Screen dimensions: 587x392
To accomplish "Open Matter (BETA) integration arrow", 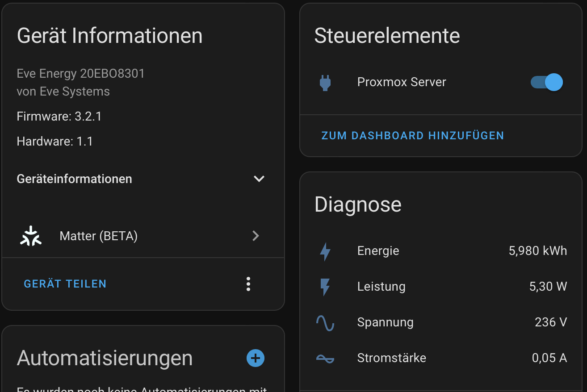I will coord(256,236).
